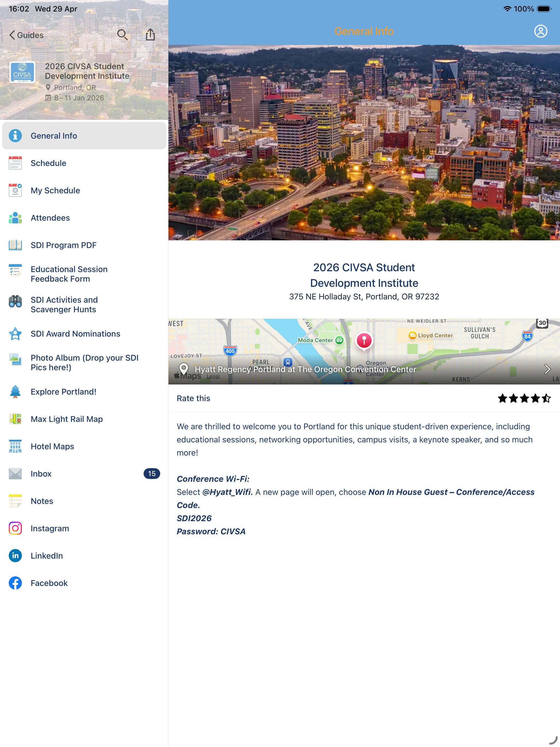Image resolution: width=560 pixels, height=747 pixels.
Task: Go back to Guides
Action: pyautogui.click(x=26, y=35)
